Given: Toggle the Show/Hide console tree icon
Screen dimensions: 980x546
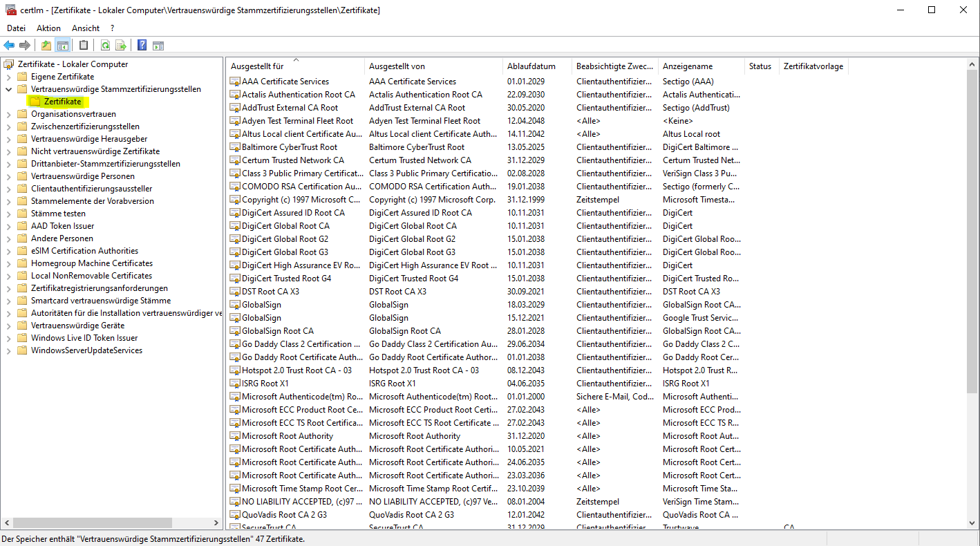Looking at the screenshot, I should [62, 46].
